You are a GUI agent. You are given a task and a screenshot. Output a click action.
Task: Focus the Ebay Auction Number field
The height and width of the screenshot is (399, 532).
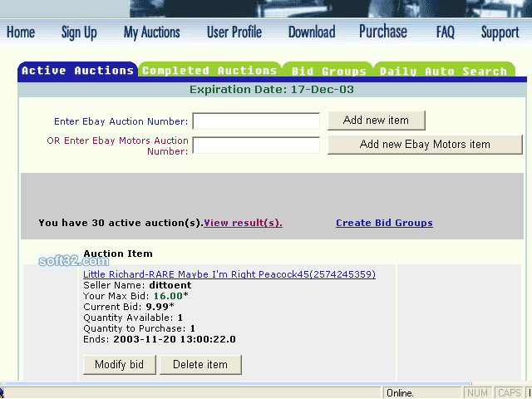pos(256,121)
